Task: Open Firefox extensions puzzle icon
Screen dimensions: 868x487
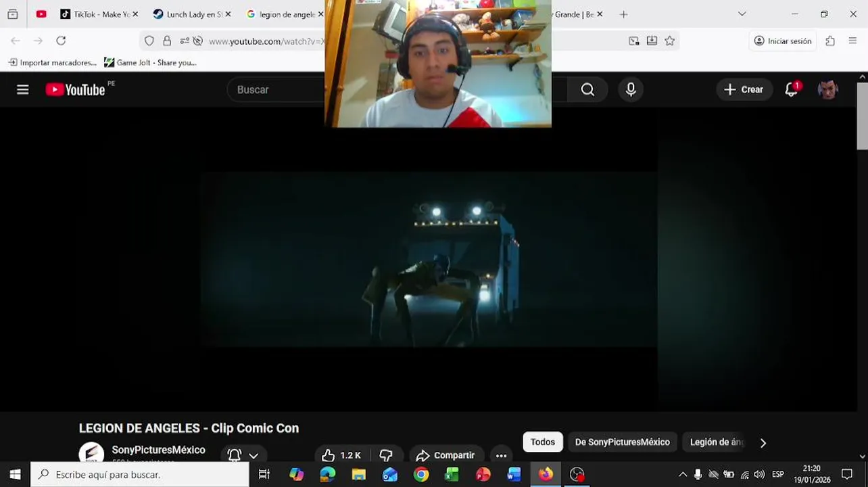Action: coord(830,41)
